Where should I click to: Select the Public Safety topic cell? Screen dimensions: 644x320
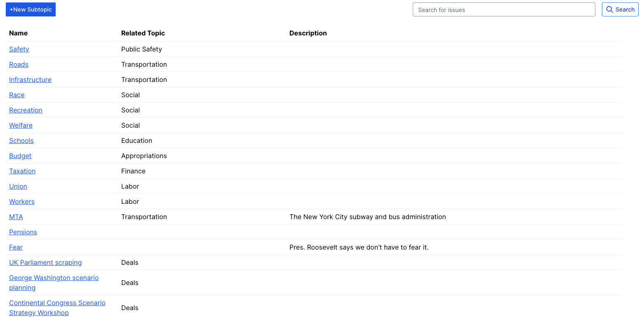pyautogui.click(x=141, y=49)
